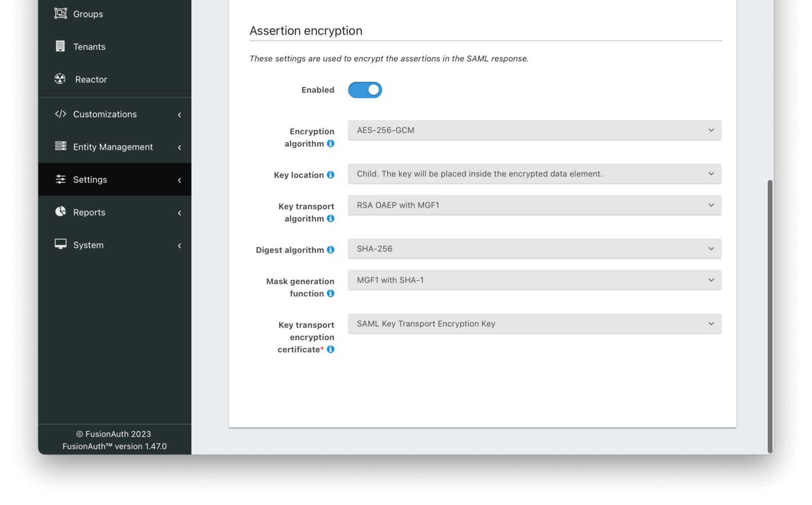Open the Key transport algorithm dropdown

(534, 205)
